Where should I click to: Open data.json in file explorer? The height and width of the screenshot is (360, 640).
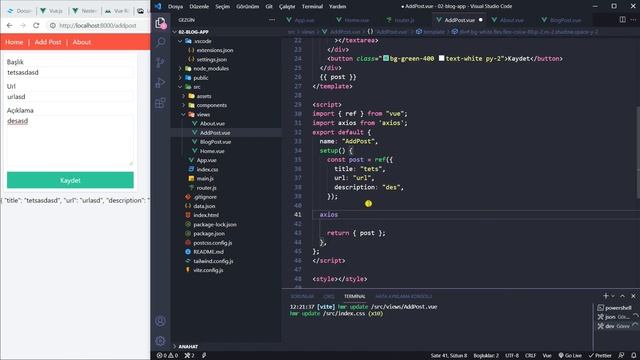click(204, 206)
